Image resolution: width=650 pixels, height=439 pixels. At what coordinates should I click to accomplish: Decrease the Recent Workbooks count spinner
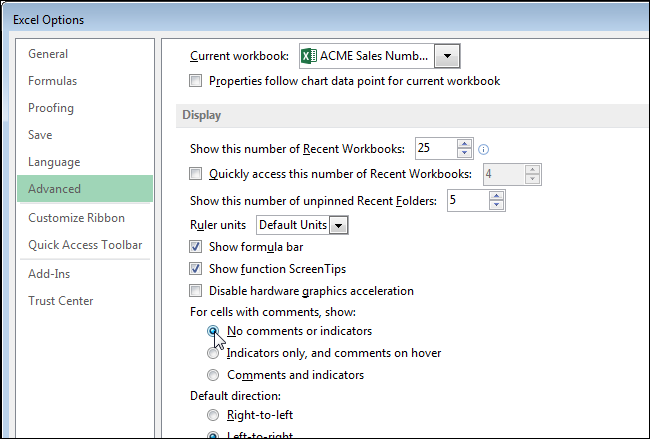464,154
